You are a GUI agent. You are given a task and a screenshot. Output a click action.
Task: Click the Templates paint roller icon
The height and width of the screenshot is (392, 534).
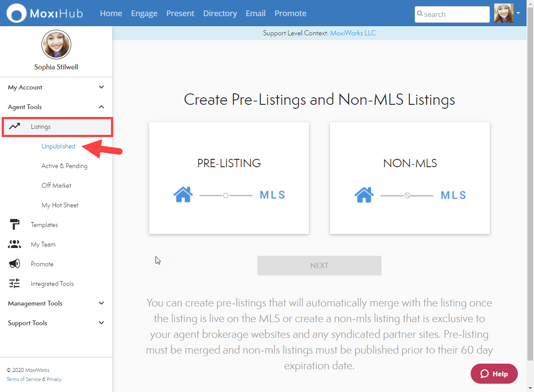tap(14, 225)
